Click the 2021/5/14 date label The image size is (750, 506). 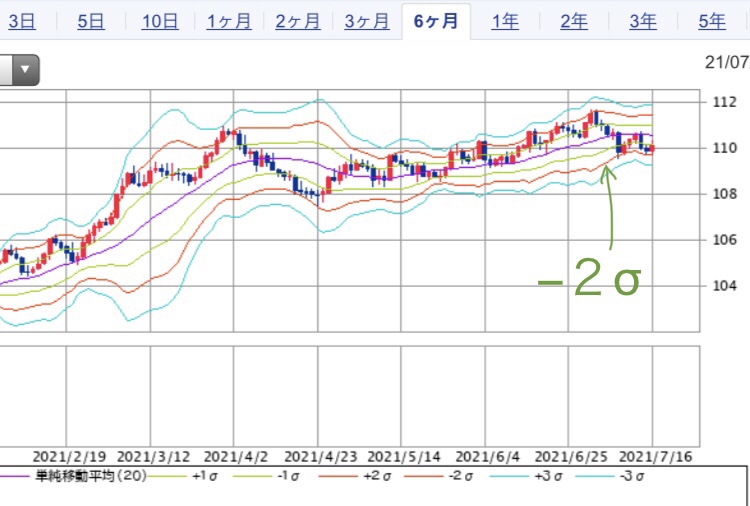pos(404,457)
